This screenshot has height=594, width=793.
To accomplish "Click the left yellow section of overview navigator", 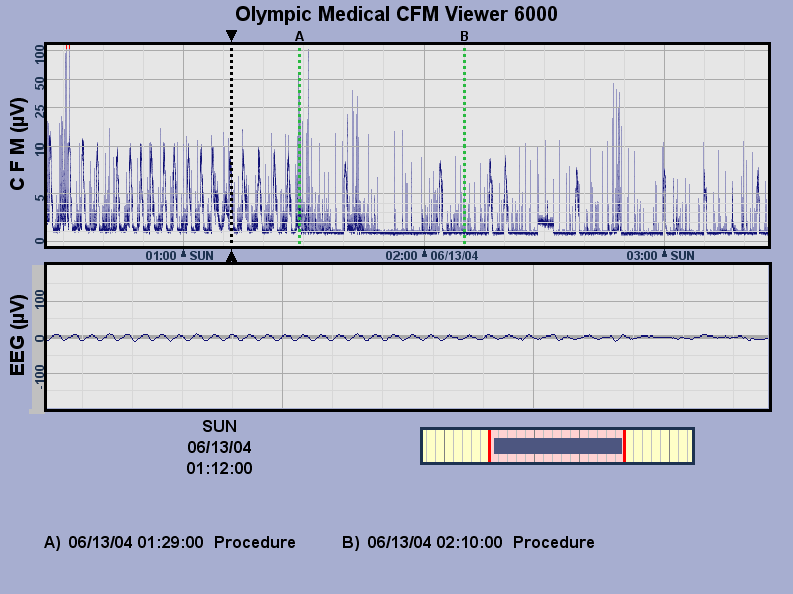I will tap(455, 446).
